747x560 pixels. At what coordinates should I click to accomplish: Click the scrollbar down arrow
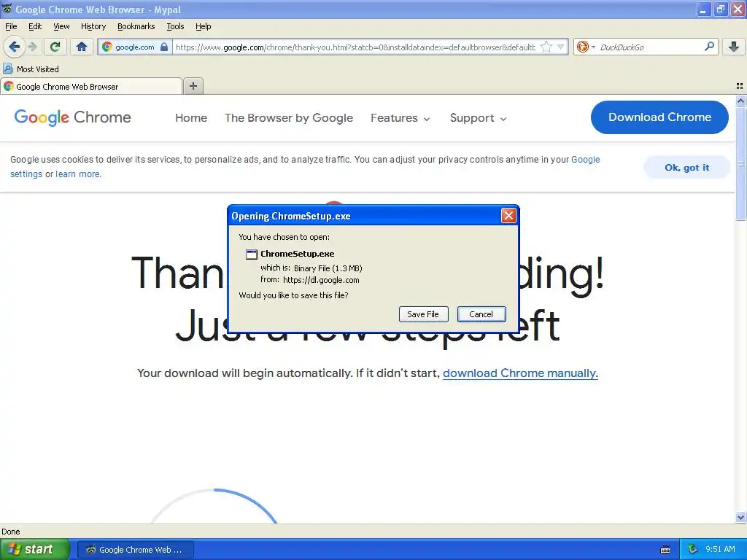740,518
